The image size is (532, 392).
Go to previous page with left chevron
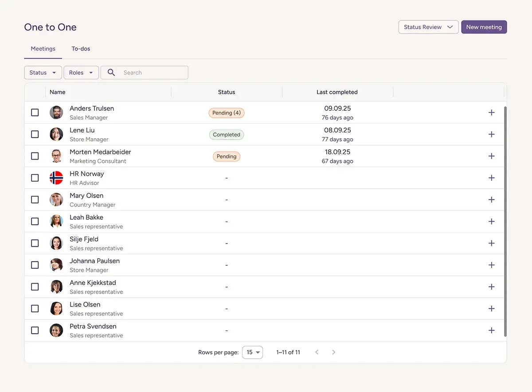point(317,352)
